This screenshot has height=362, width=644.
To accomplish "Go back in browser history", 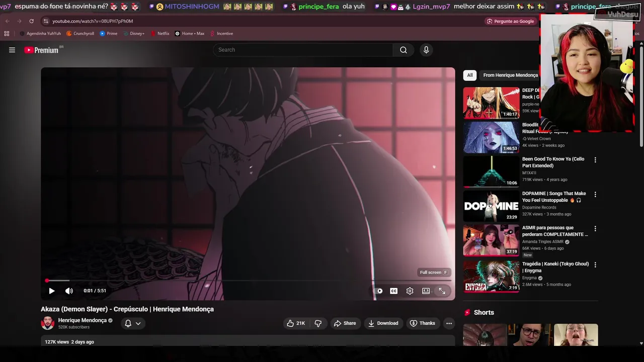I will 7,21.
